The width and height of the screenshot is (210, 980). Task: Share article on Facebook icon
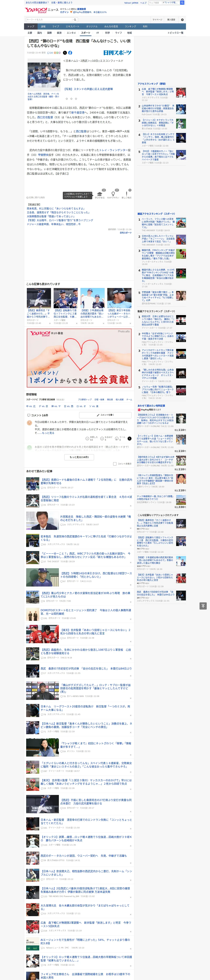(70, 53)
